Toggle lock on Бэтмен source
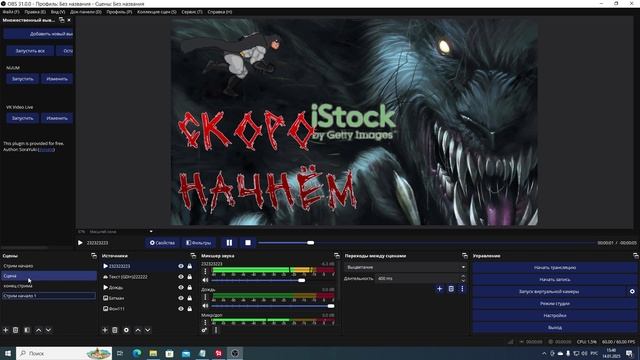640x360 pixels. tap(190, 298)
